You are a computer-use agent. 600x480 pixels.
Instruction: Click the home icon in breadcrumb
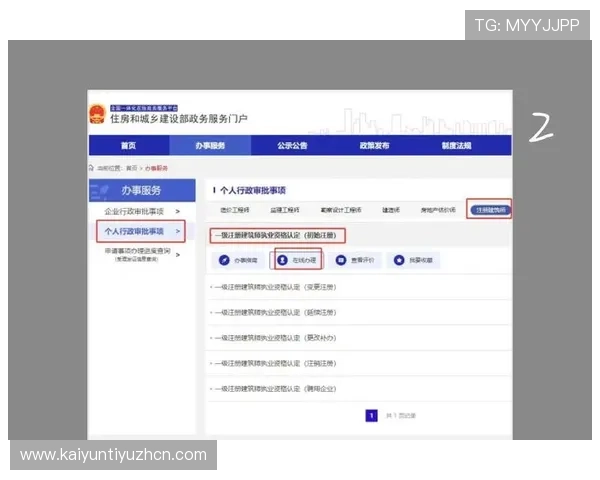tap(91, 168)
